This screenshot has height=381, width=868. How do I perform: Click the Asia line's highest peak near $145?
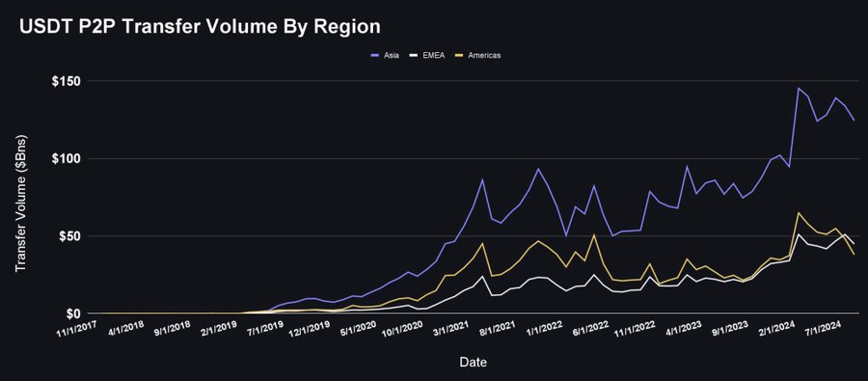pos(799,88)
